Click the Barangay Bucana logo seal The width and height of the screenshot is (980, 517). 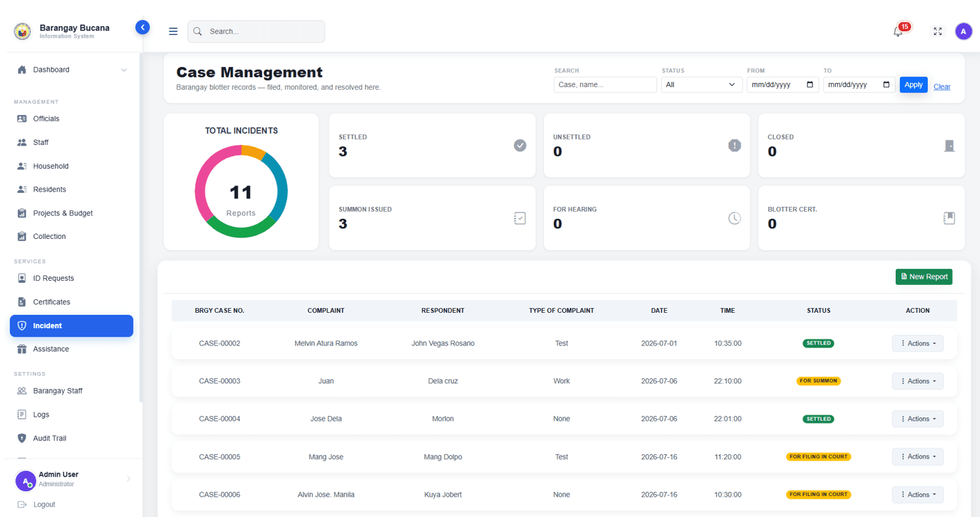[x=22, y=31]
